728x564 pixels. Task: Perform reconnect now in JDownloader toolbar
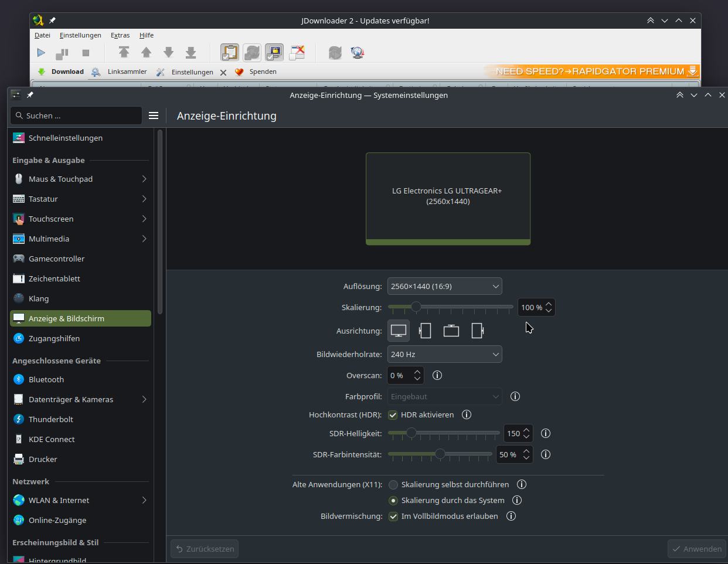(x=335, y=53)
